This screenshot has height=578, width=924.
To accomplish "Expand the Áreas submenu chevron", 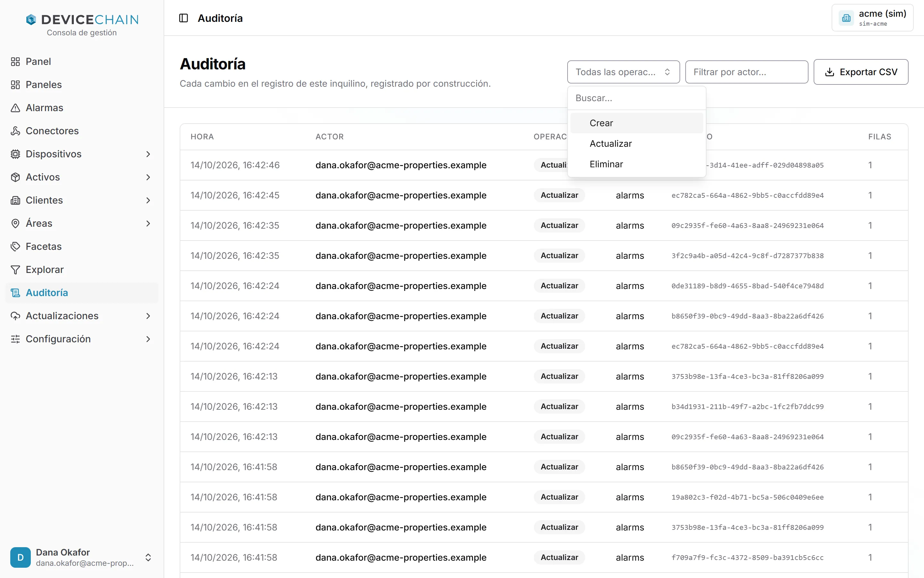I will point(148,223).
